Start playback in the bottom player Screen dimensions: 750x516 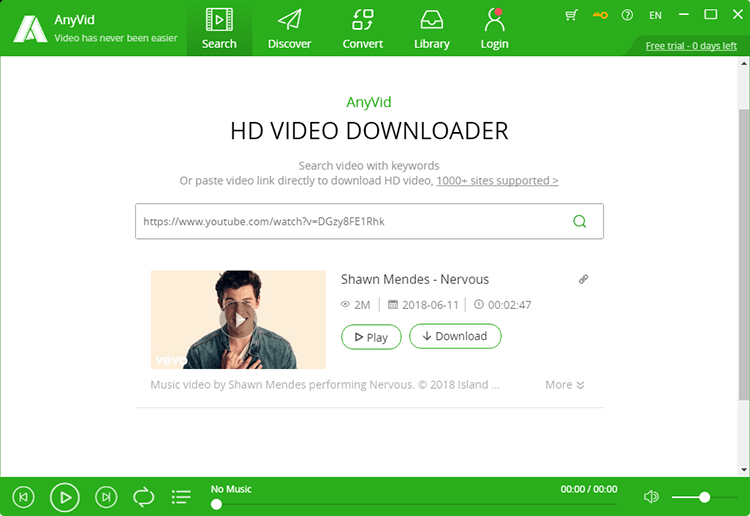tap(65, 497)
